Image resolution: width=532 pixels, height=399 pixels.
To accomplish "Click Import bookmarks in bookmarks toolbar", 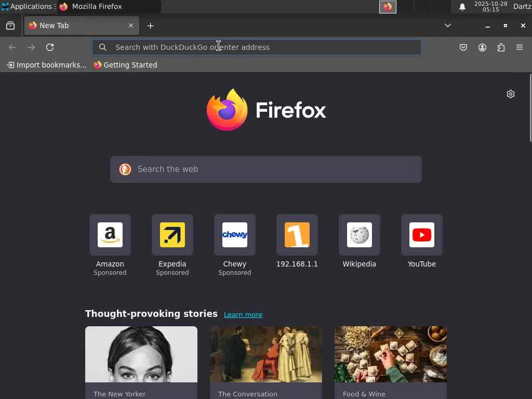I will click(47, 65).
